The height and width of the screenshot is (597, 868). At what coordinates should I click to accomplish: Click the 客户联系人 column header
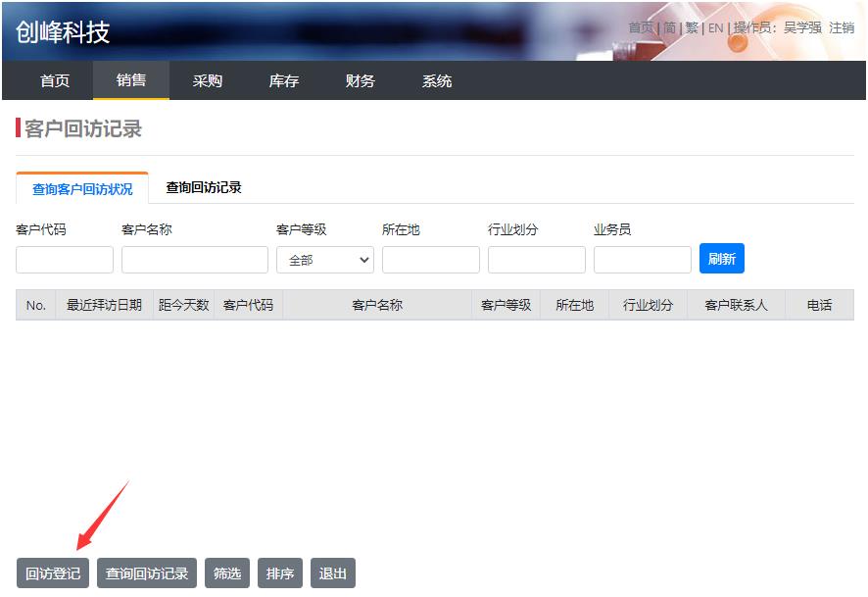pos(737,305)
